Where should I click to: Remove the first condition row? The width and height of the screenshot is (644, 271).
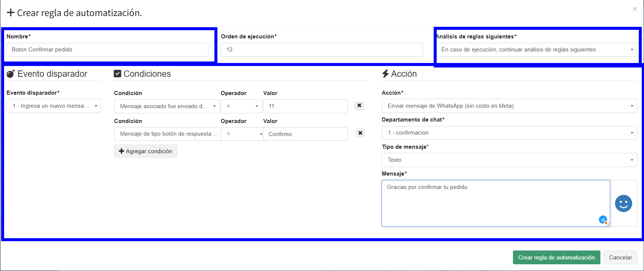359,106
